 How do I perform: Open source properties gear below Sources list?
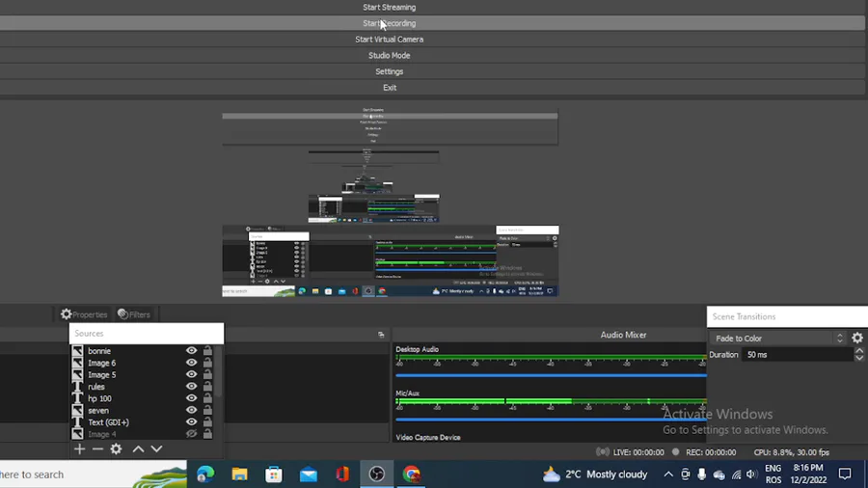point(116,448)
